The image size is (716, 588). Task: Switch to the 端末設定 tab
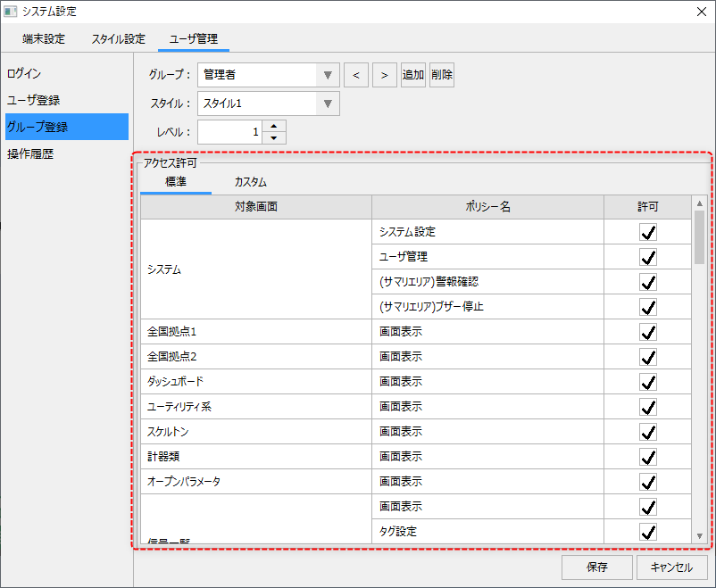click(44, 39)
